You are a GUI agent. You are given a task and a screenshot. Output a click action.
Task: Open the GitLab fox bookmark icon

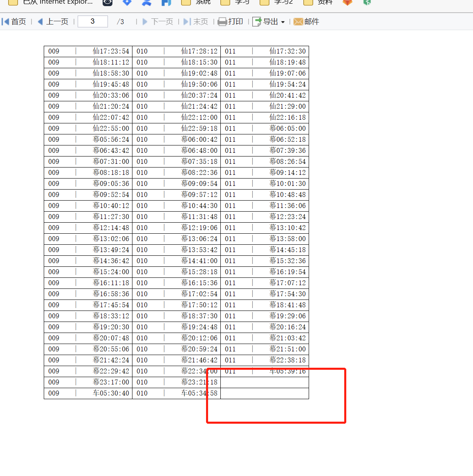click(347, 2)
